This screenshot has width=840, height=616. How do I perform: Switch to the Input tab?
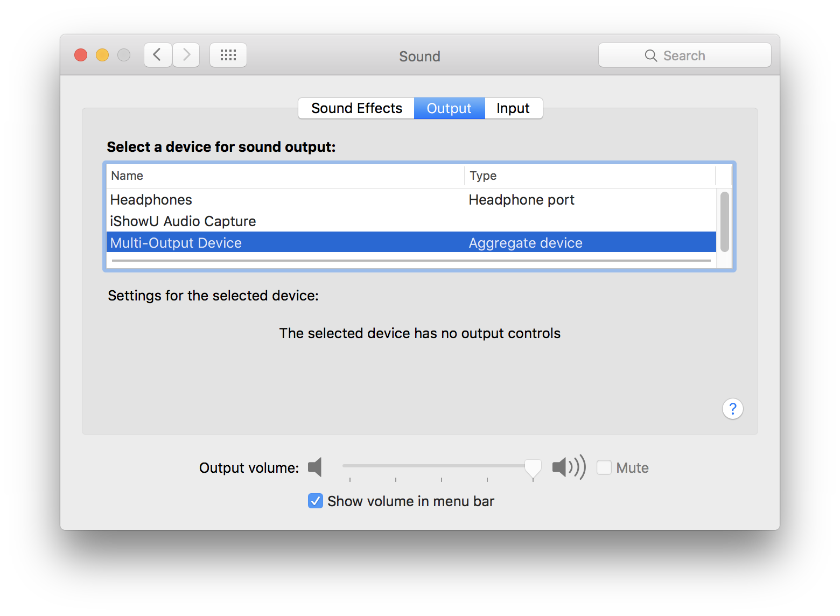(x=513, y=108)
